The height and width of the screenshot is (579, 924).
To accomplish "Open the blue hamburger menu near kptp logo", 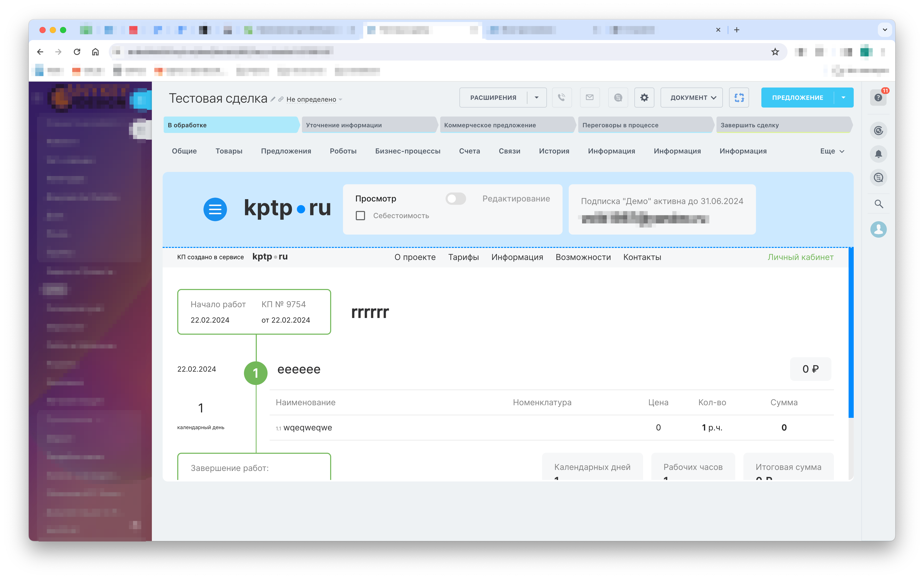I will (215, 209).
